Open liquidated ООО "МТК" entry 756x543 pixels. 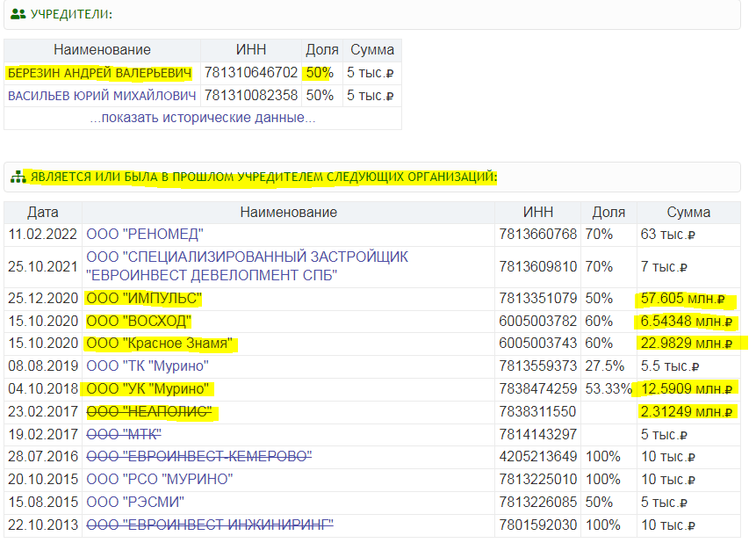pos(124,434)
